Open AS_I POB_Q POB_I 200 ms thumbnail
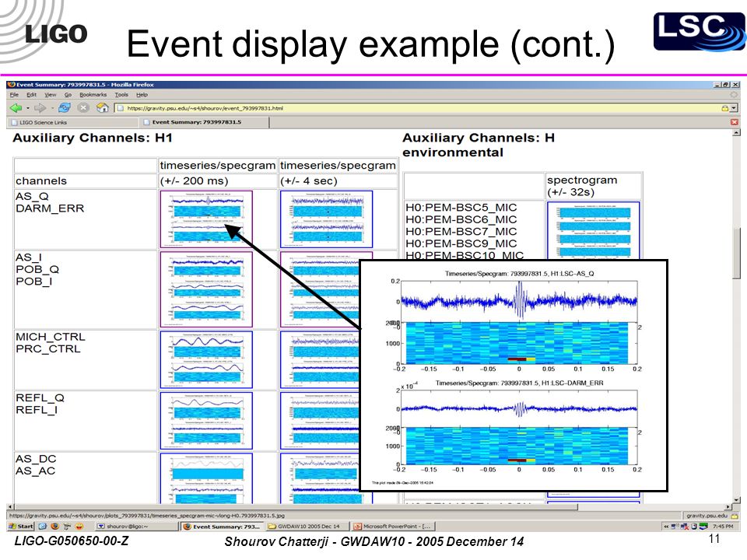This screenshot has height=560, width=747. [x=206, y=289]
